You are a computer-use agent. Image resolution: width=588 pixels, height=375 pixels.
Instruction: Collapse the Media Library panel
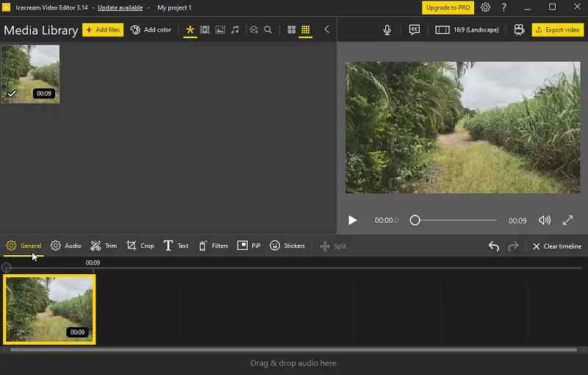pyautogui.click(x=326, y=30)
